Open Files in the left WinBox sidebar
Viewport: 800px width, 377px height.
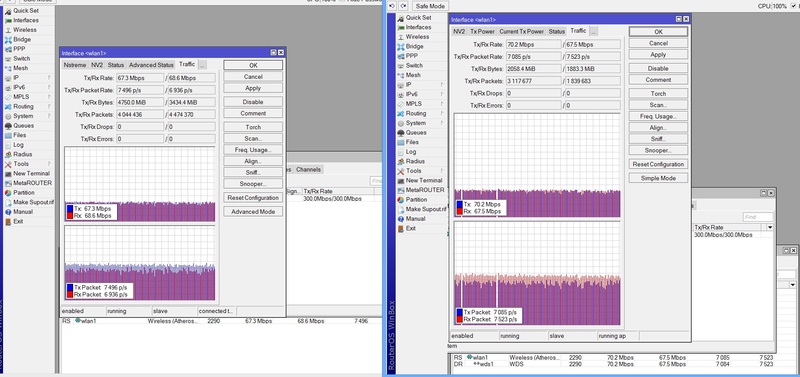(x=19, y=135)
